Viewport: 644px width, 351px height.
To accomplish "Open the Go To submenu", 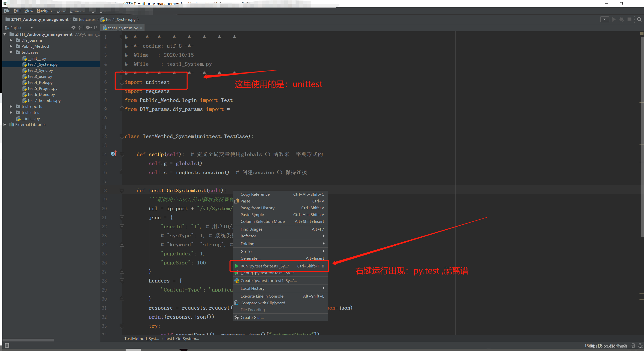I will pos(280,251).
